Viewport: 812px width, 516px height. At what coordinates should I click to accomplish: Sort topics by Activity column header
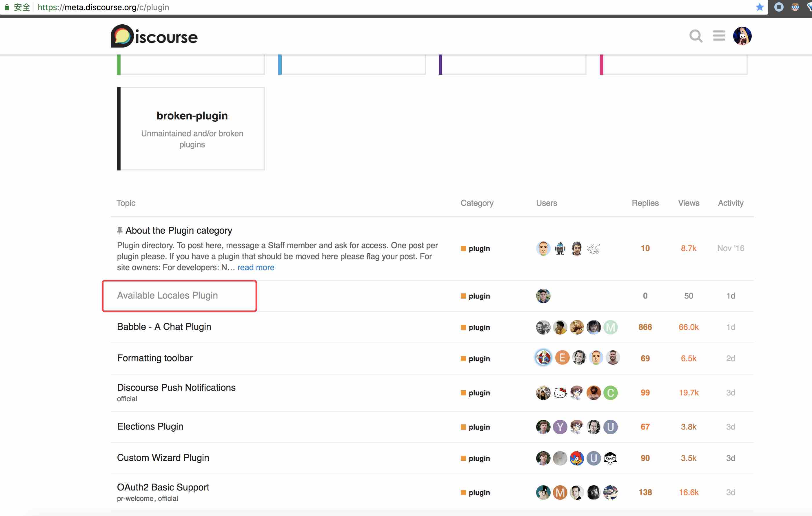pyautogui.click(x=730, y=203)
